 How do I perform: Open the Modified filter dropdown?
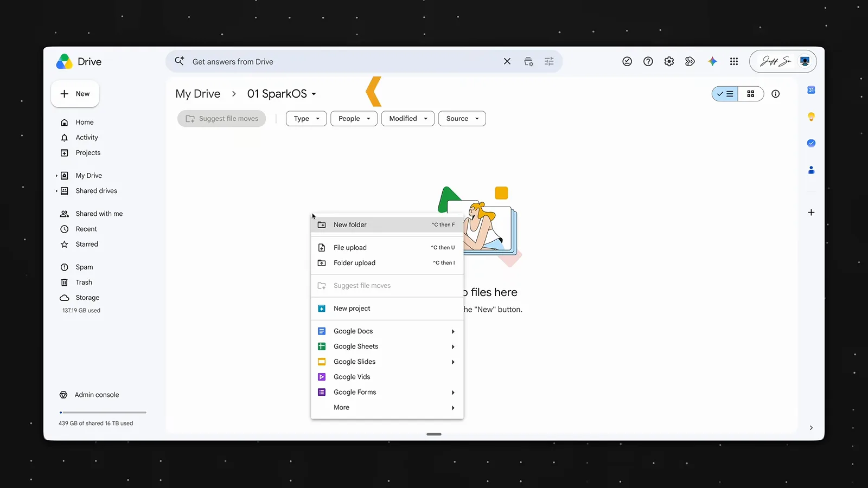(408, 119)
